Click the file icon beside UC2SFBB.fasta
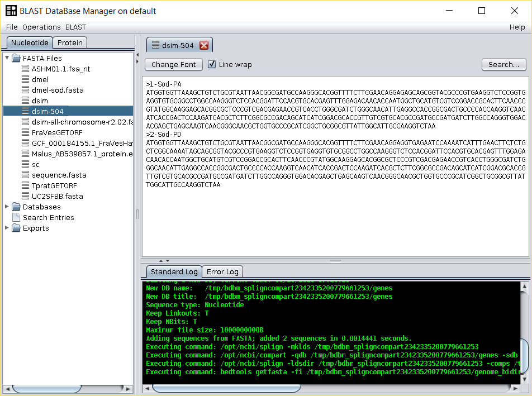532x396 pixels. point(25,197)
